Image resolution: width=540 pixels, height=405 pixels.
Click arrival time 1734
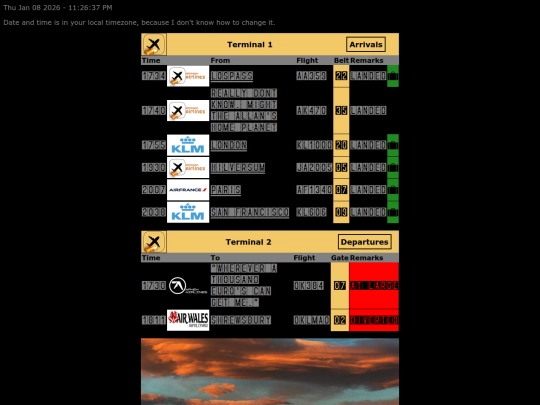[154, 76]
